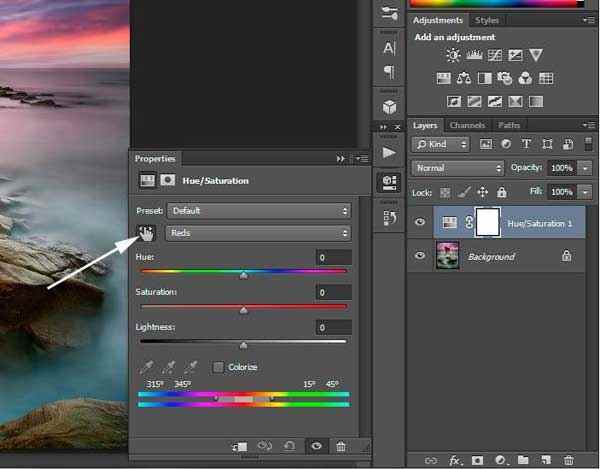Image resolution: width=600 pixels, height=469 pixels.
Task: Click the Vibrance adjustment triangle icon
Action: pos(536,55)
